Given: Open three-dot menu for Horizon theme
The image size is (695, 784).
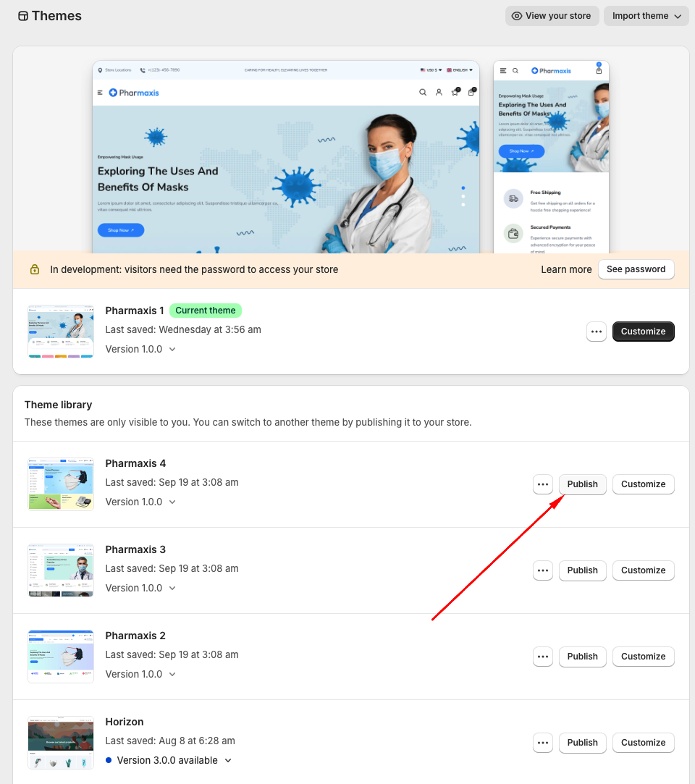Looking at the screenshot, I should 543,743.
